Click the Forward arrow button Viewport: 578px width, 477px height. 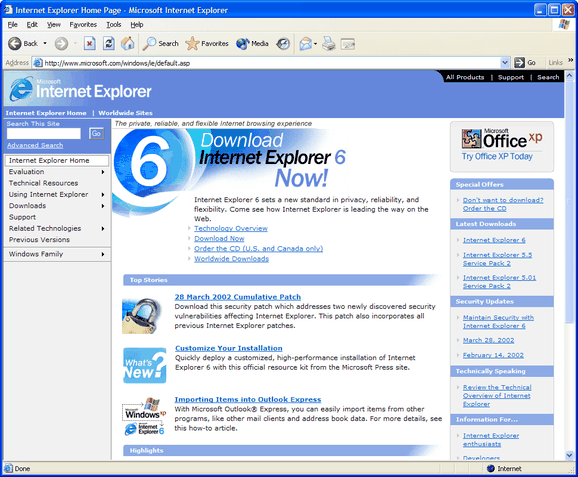61,44
